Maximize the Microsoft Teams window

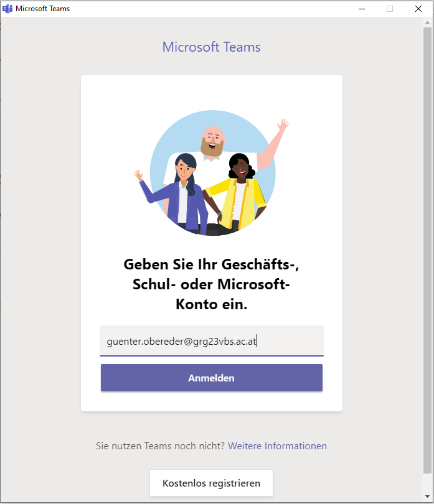tap(390, 9)
